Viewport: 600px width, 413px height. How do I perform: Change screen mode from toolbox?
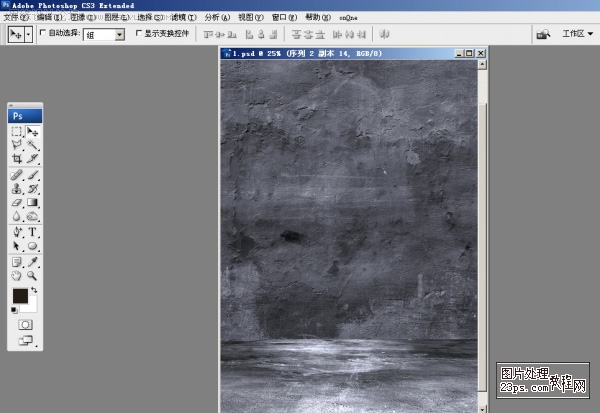pos(25,340)
